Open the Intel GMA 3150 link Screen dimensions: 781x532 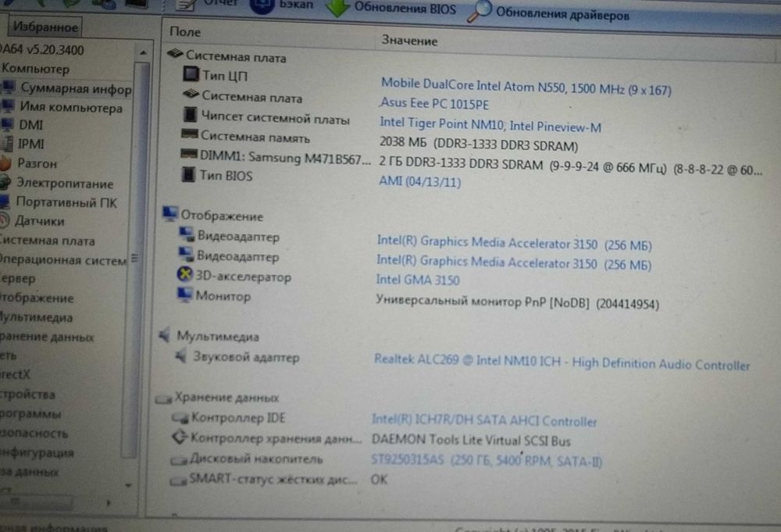417,280
